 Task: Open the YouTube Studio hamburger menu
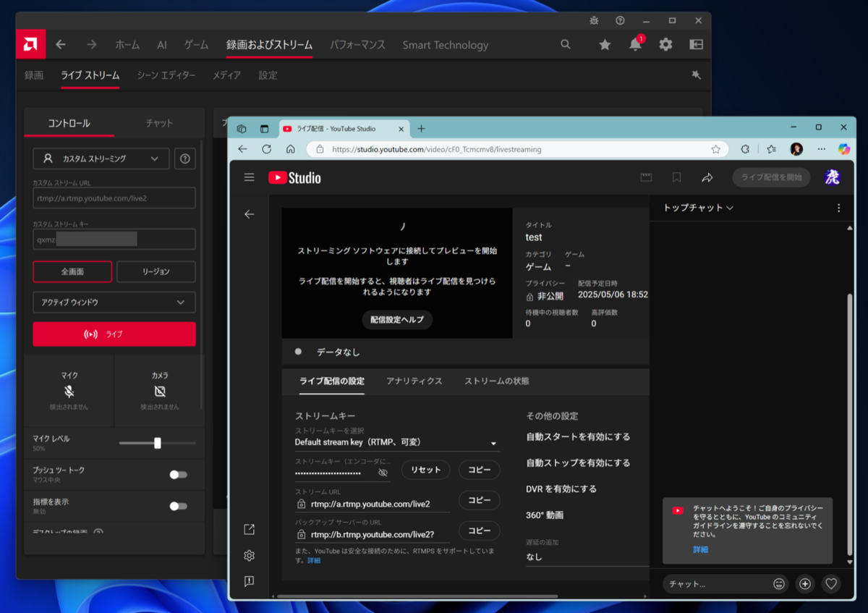coord(250,177)
